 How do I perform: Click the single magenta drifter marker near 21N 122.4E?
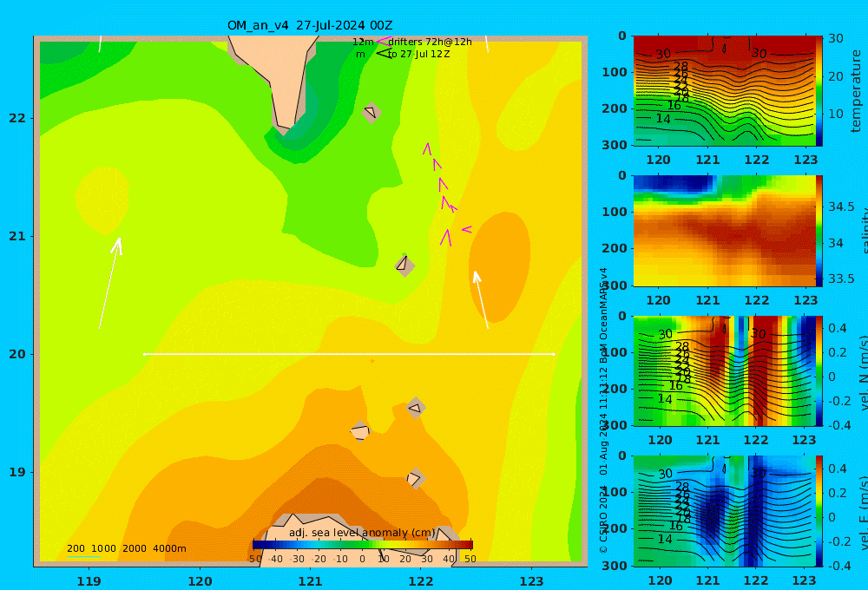(467, 228)
